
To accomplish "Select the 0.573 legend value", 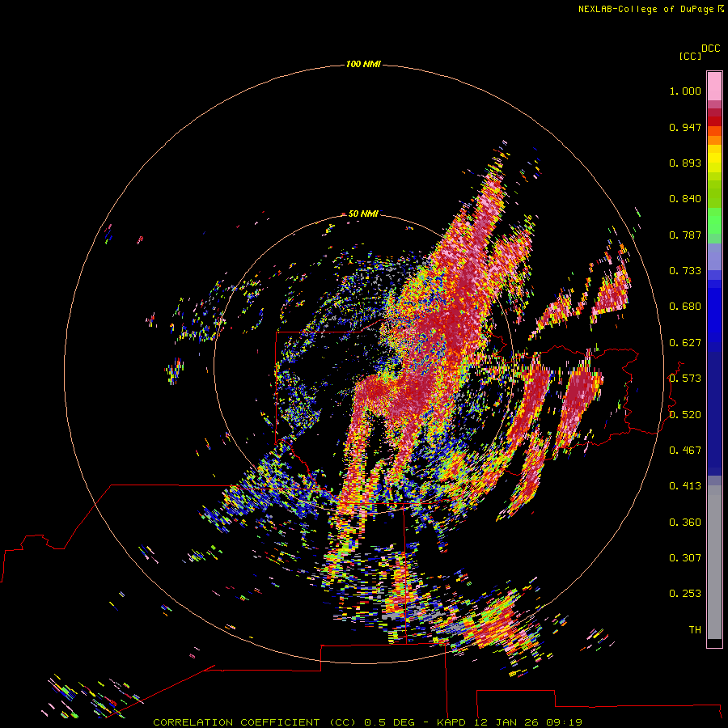I will click(685, 379).
